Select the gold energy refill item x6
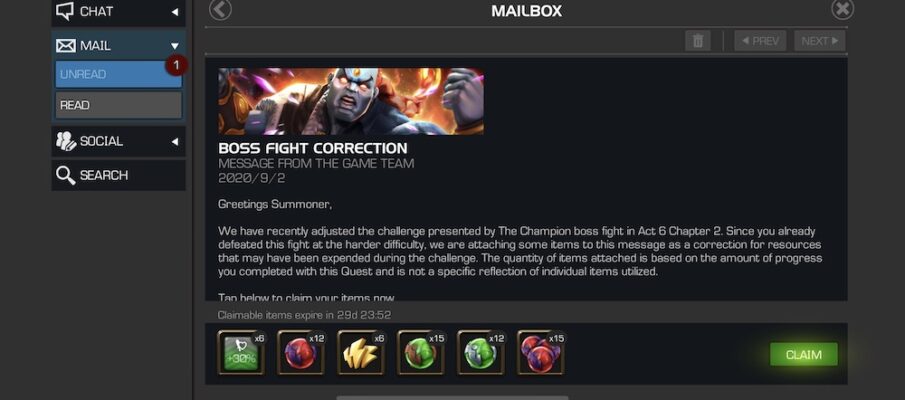 (361, 353)
